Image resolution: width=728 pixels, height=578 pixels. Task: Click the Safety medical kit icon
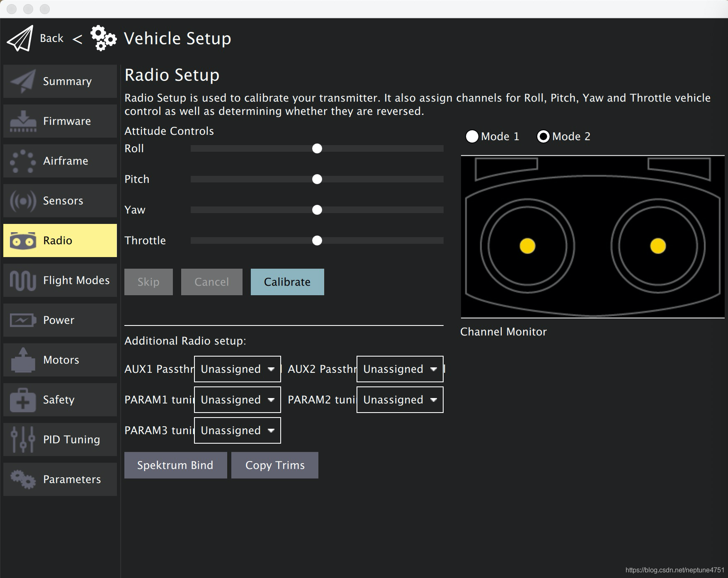pos(23,400)
